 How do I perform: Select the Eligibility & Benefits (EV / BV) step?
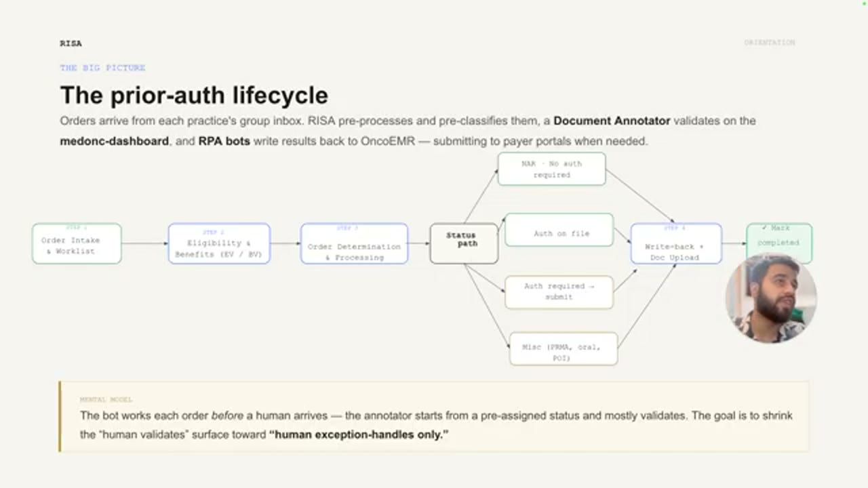(219, 244)
